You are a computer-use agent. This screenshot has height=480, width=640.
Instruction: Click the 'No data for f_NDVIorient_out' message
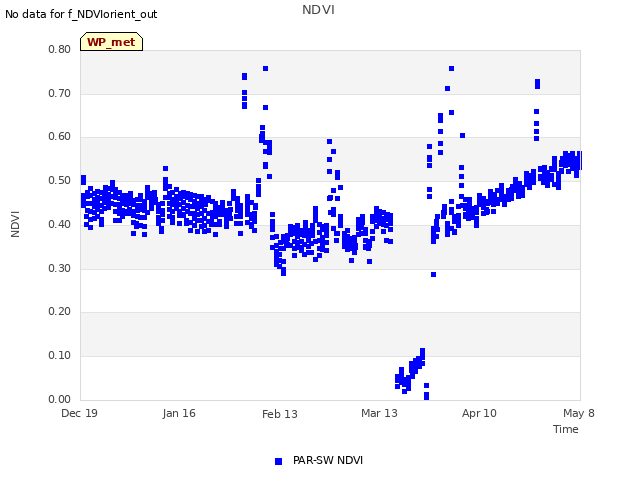click(81, 14)
